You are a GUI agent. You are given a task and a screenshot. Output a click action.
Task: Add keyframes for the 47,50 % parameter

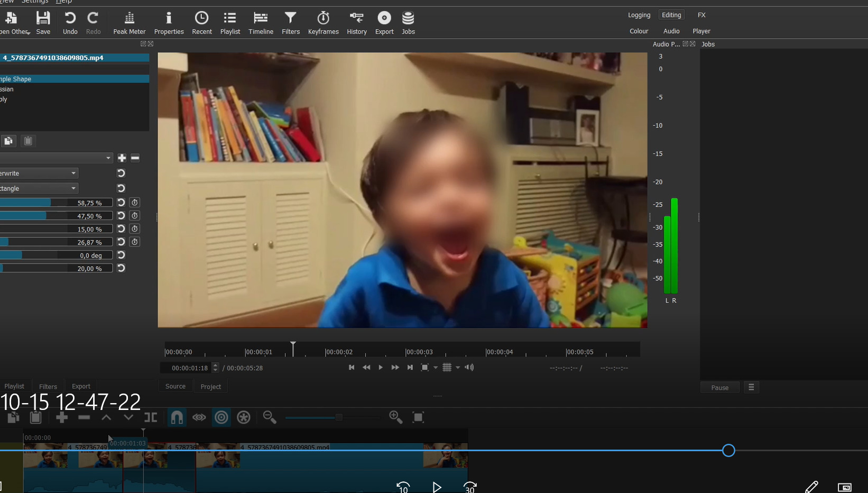coord(135,216)
